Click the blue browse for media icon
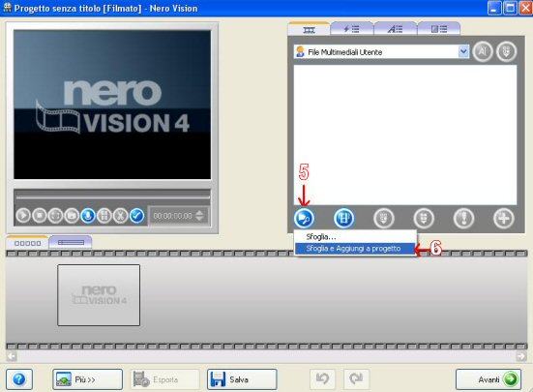The width and height of the screenshot is (533, 392). tap(304, 218)
